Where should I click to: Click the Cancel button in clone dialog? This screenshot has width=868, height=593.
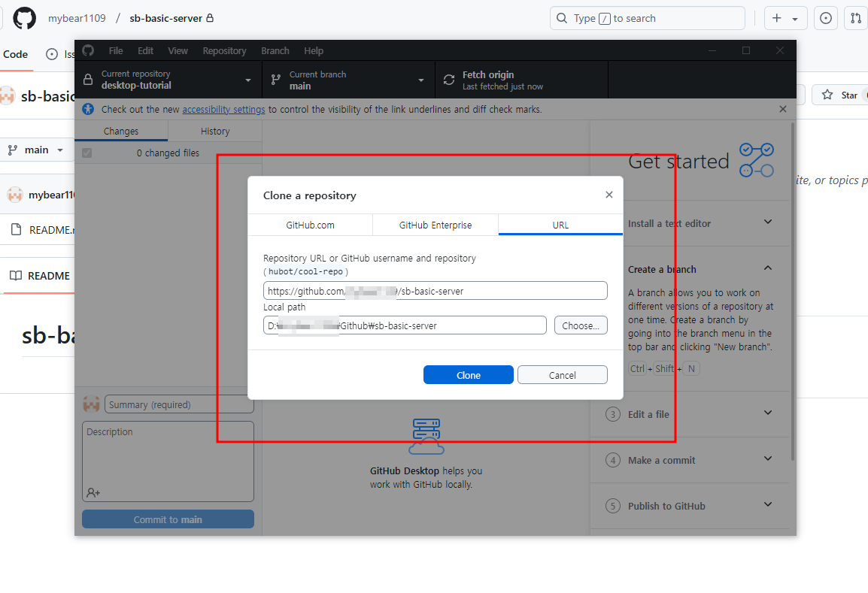coord(563,374)
